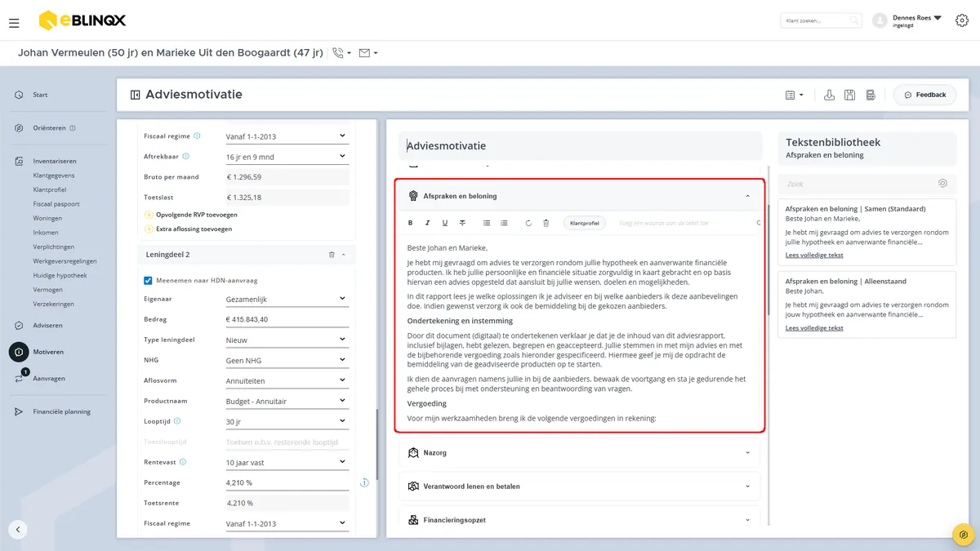Save using the floppy disk icon

click(850, 95)
